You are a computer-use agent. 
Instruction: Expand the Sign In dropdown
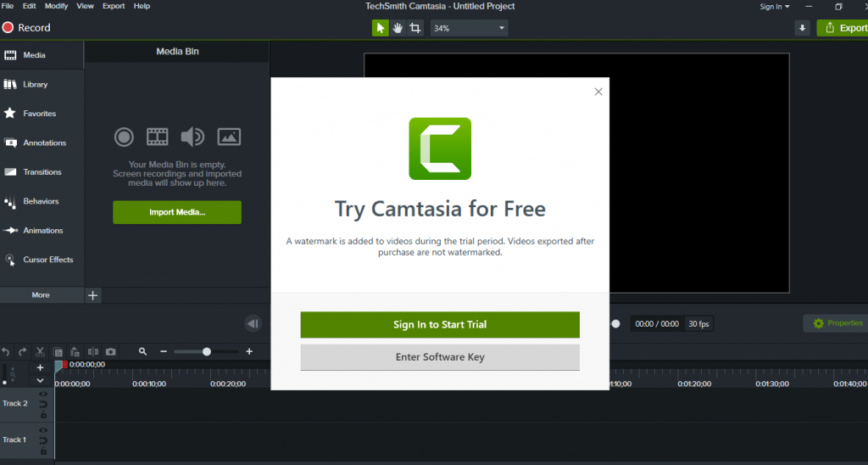775,7
